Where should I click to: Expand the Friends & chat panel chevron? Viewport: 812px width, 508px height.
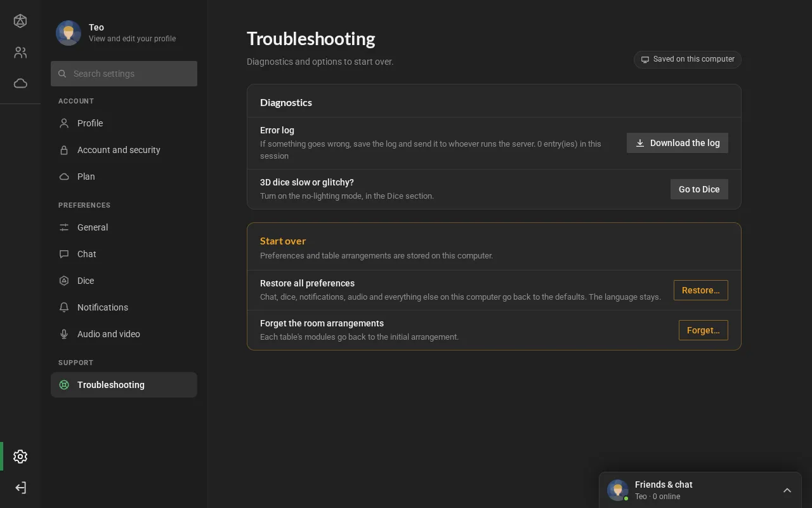pyautogui.click(x=787, y=490)
